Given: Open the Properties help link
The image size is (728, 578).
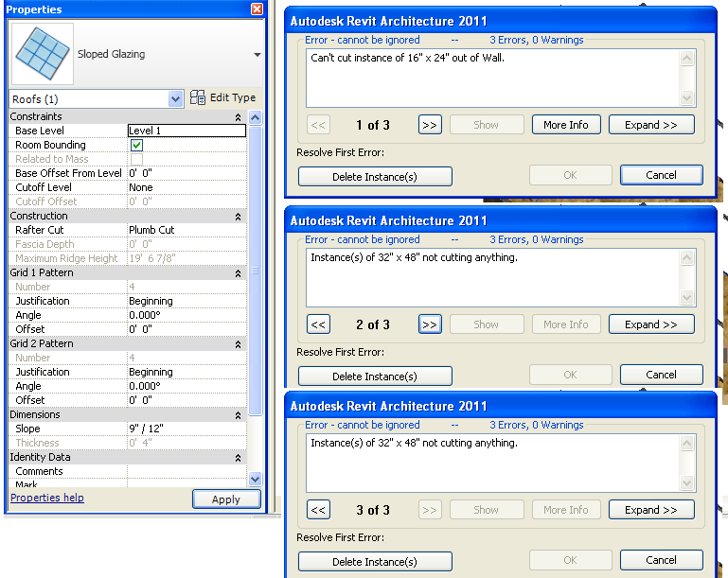Looking at the screenshot, I should [x=47, y=498].
